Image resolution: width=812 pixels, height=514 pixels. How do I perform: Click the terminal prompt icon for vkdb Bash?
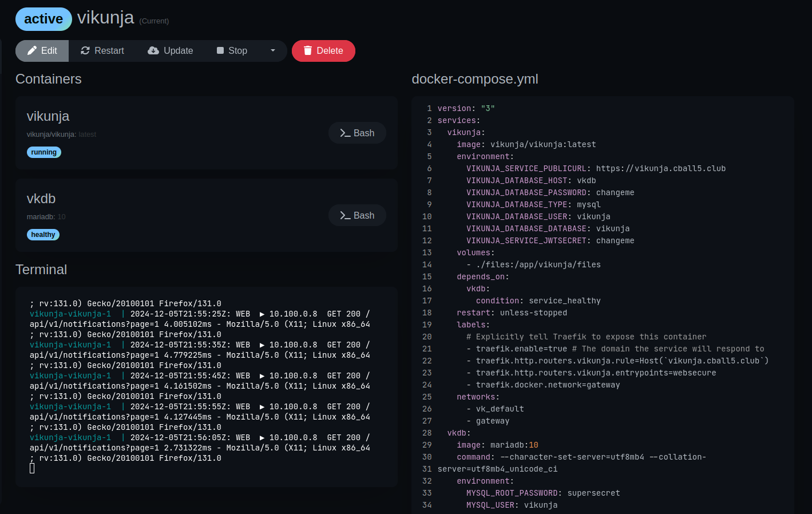[345, 215]
